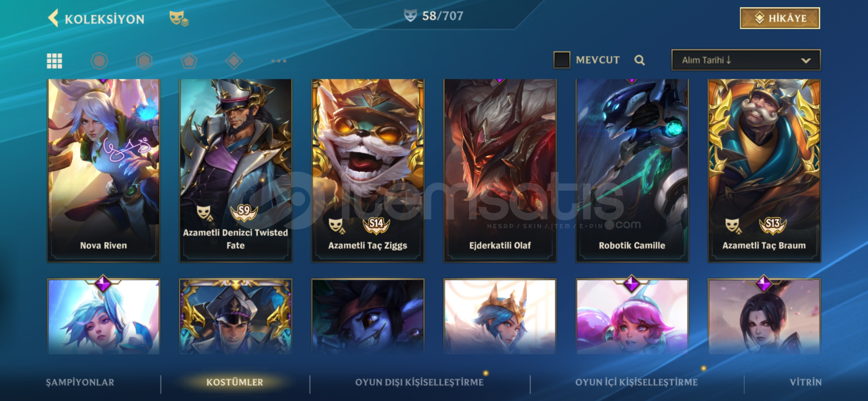This screenshot has width=868, height=401.
Task: Click the magnifier search icon
Action: pos(639,60)
